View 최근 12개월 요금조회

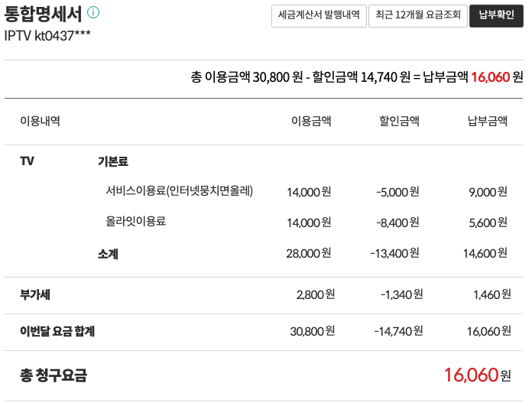(x=418, y=16)
